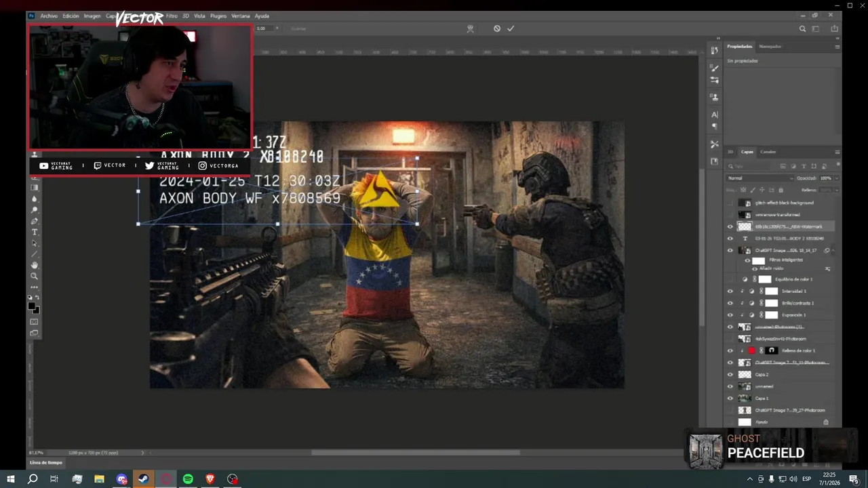Hide the BODY 2 text layer
Screen dimensions: 868x488
pos(730,239)
